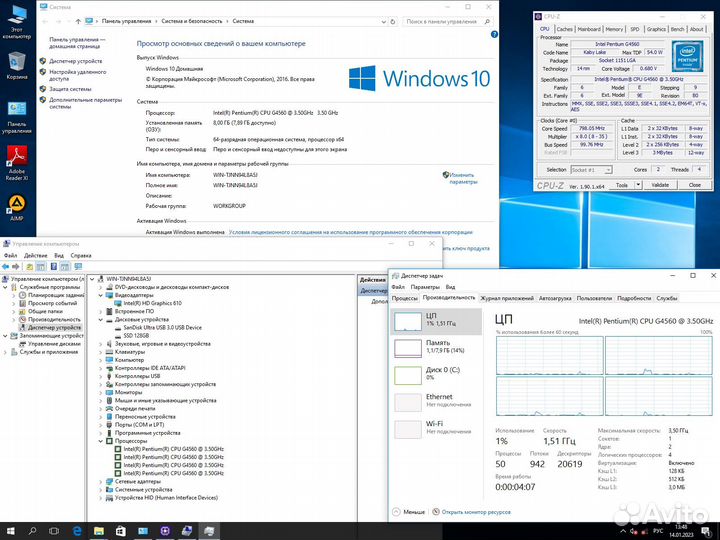Open Processes tab in Task Manager
The image size is (720, 540).
[x=405, y=298]
